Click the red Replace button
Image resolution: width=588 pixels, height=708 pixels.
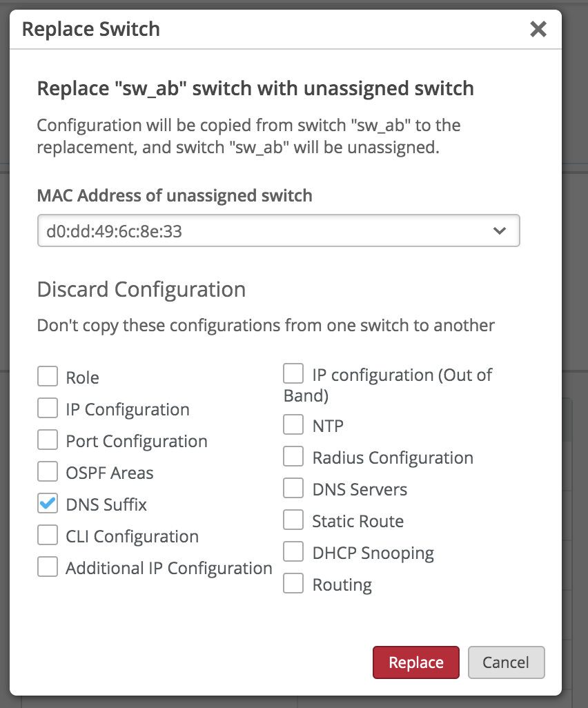pyautogui.click(x=416, y=662)
